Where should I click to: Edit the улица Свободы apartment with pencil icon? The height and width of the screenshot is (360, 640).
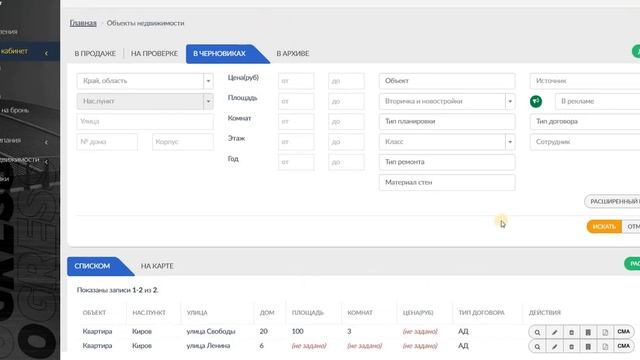point(554,332)
